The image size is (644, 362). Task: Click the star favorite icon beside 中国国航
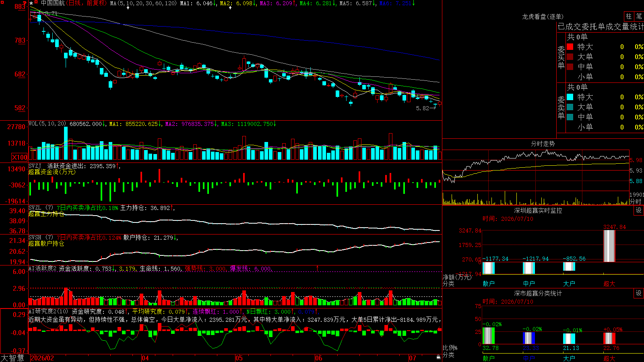click(x=31, y=3)
